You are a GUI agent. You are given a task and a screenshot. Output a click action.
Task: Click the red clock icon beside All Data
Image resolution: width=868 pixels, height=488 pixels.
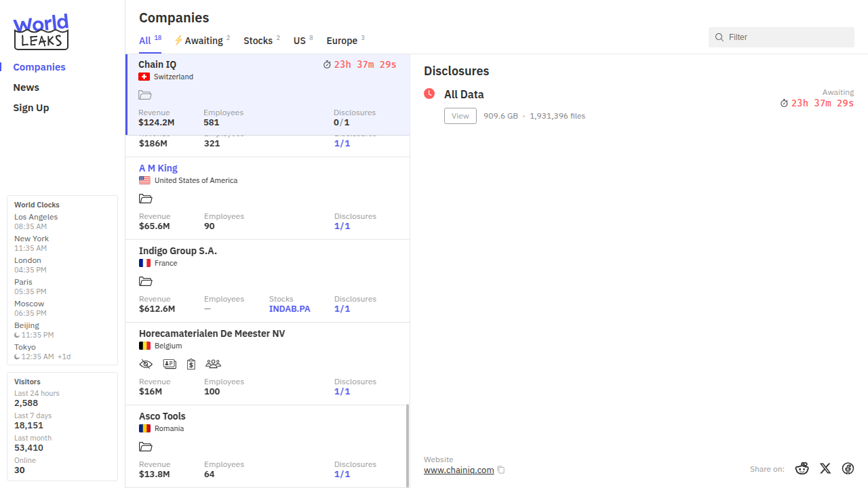(x=429, y=94)
